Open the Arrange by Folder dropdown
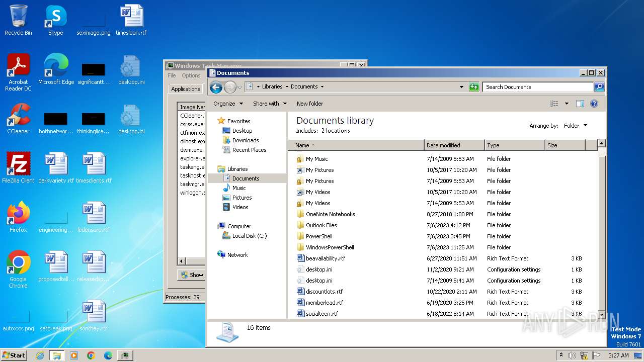644x362 pixels. (576, 126)
